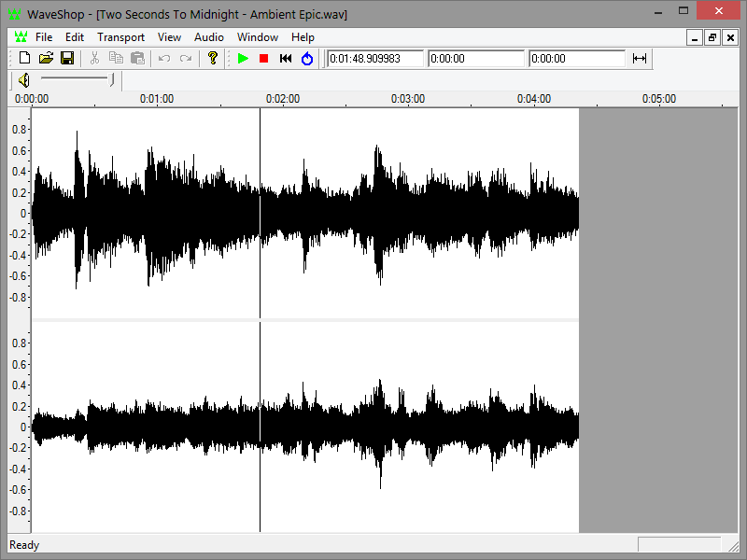747x560 pixels.
Task: Click the 0:03:00 mark on the ruler
Action: pos(408,99)
